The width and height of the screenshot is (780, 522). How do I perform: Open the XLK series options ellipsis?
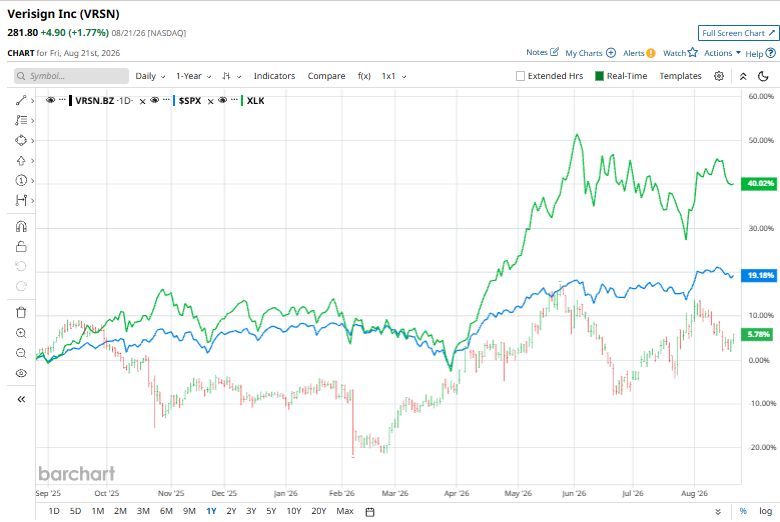tap(234, 100)
